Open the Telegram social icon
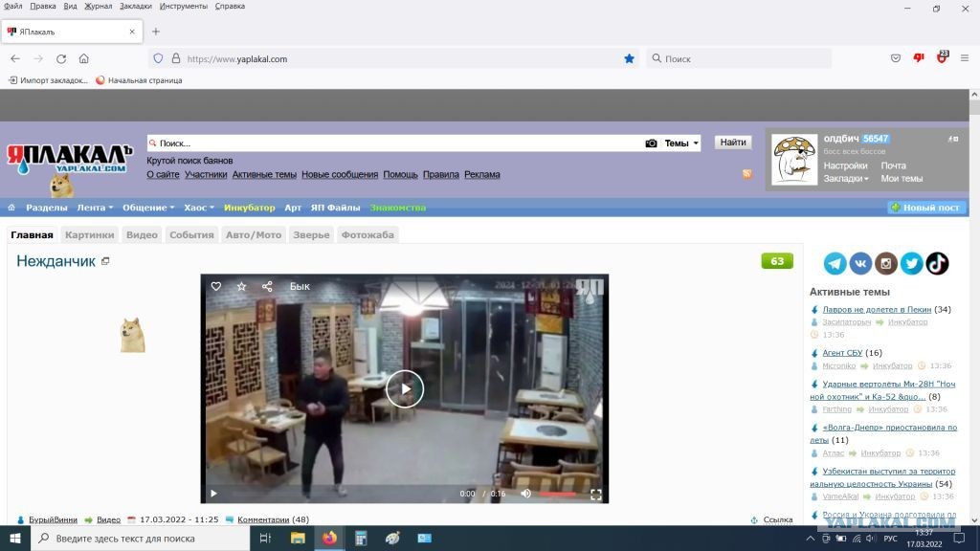 (x=835, y=264)
